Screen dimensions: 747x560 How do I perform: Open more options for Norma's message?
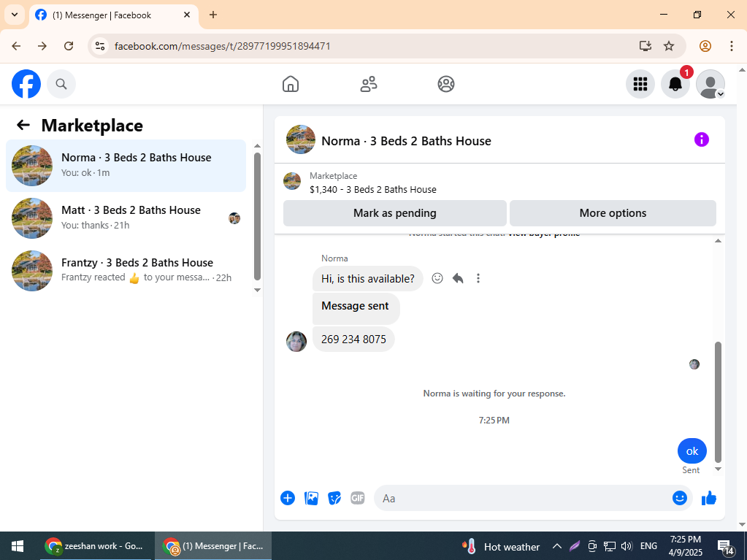point(478,278)
